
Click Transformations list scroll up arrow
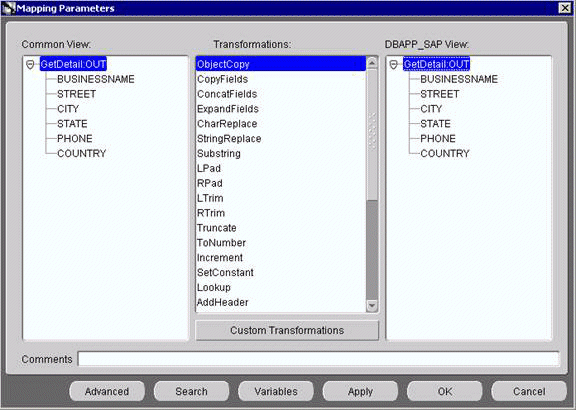[x=372, y=63]
